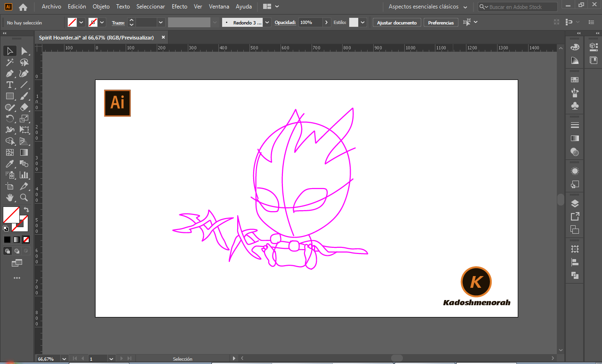Click the change screen mode button
This screenshot has height=364, width=602.
tap(17, 263)
